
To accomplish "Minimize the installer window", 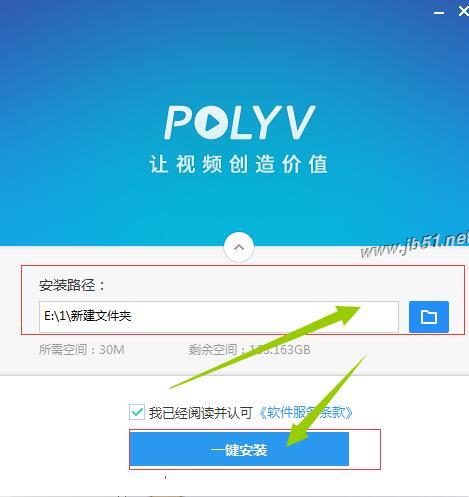I will point(439,13).
